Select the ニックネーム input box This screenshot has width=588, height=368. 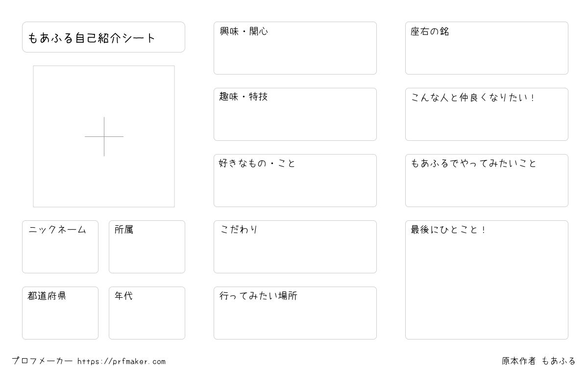(60, 247)
